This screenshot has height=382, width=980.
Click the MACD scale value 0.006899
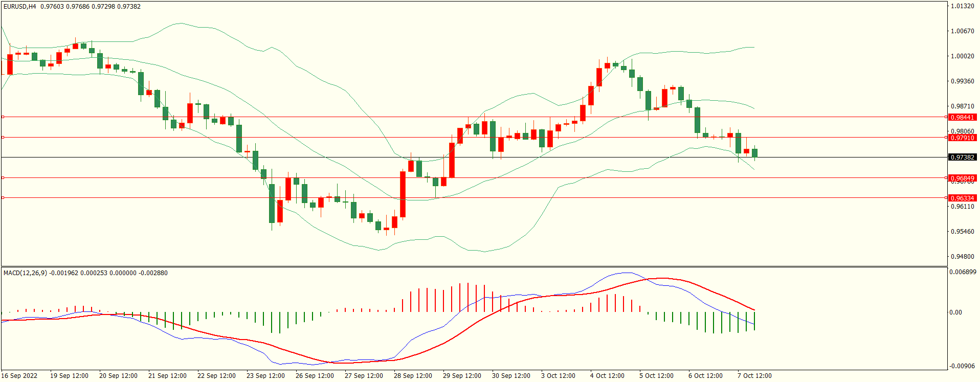pyautogui.click(x=963, y=272)
